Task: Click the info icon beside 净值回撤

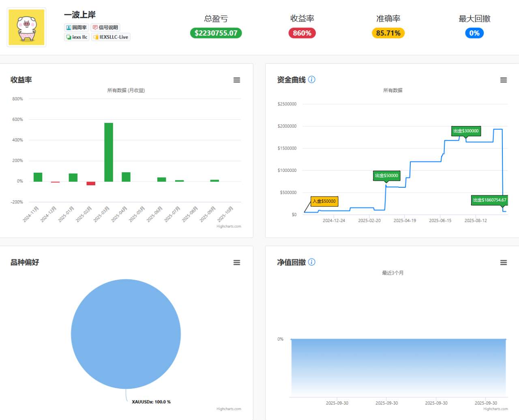Action: point(311,262)
